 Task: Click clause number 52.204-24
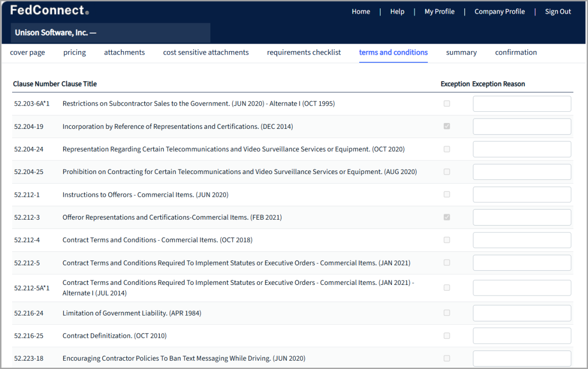click(x=29, y=149)
